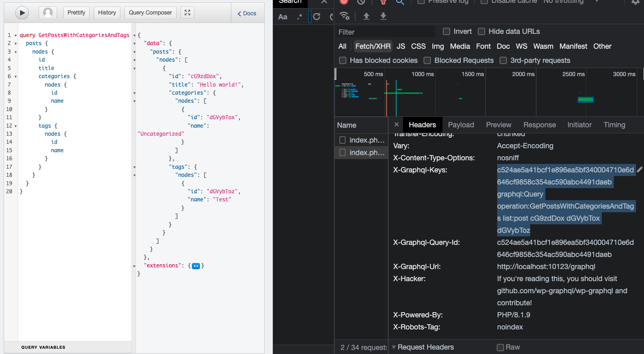
Task: Check the Hide data URLs option
Action: point(481,31)
